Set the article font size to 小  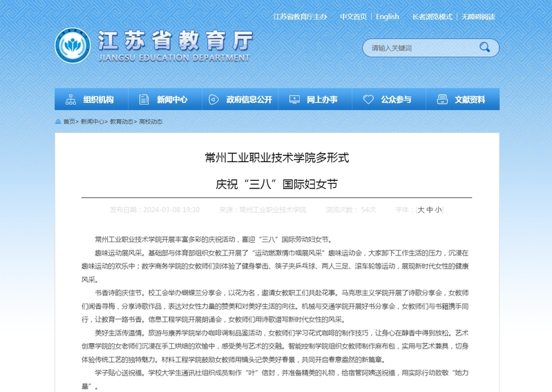(438, 210)
